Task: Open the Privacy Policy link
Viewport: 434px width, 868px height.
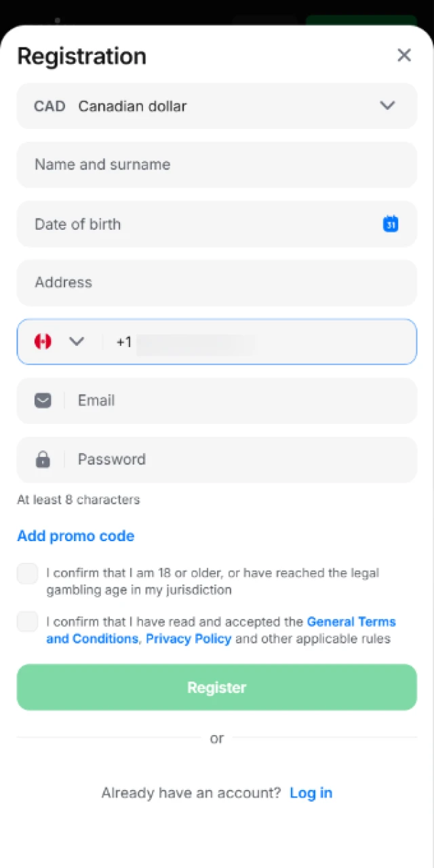Action: [189, 638]
